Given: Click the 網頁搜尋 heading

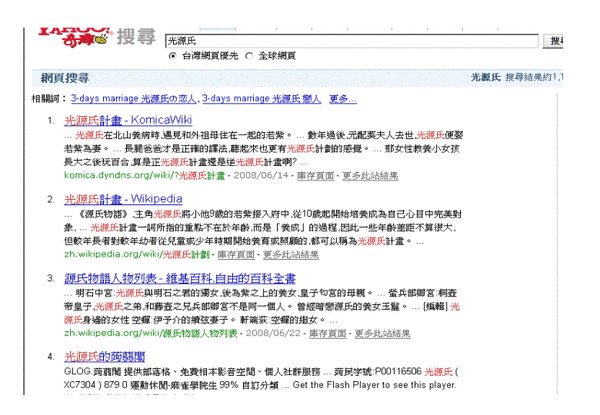Looking at the screenshot, I should (65, 78).
